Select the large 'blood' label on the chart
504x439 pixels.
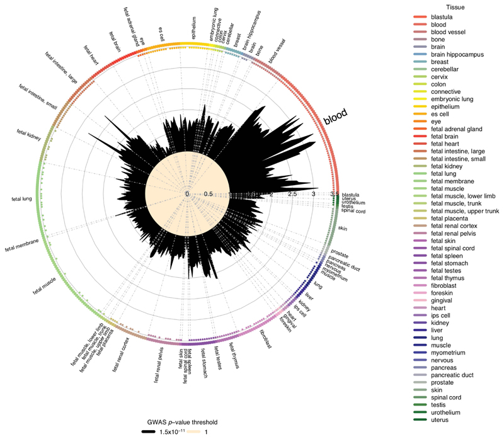[x=336, y=117]
